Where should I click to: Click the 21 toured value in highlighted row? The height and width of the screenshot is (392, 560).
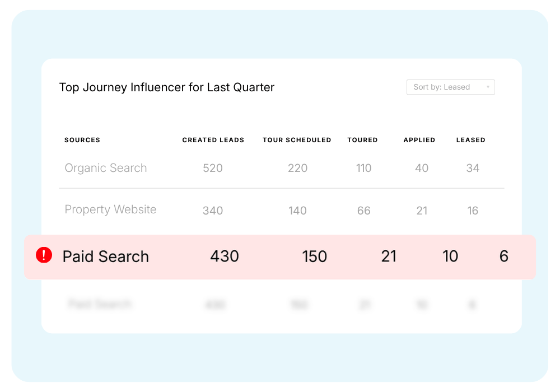pos(389,256)
